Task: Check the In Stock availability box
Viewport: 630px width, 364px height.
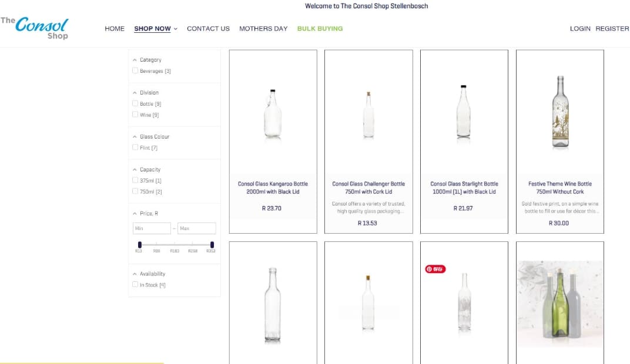Action: point(136,285)
